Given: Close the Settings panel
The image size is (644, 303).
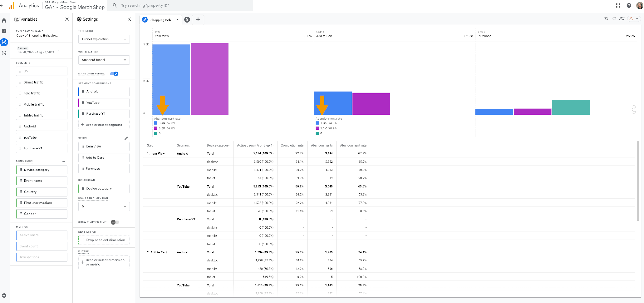Looking at the screenshot, I should (x=129, y=19).
